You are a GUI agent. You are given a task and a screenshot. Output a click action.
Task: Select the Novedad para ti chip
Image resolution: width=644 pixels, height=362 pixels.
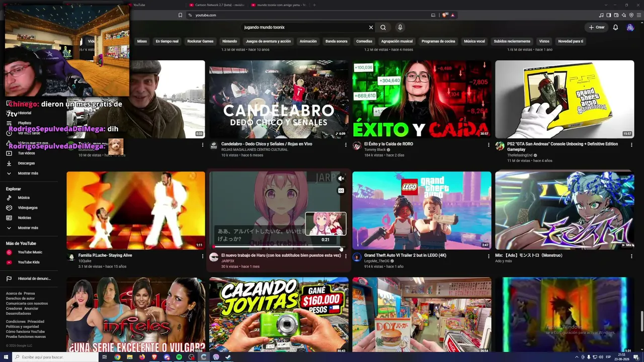pos(571,41)
